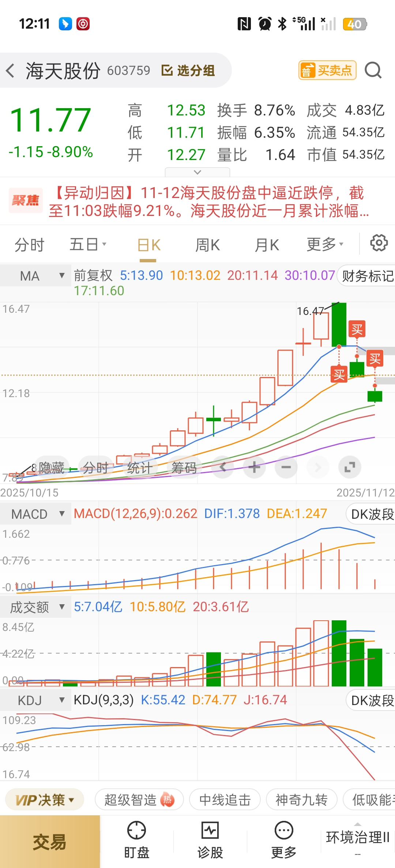
Task: Enter fullscreen chart icon
Action: [x=350, y=467]
